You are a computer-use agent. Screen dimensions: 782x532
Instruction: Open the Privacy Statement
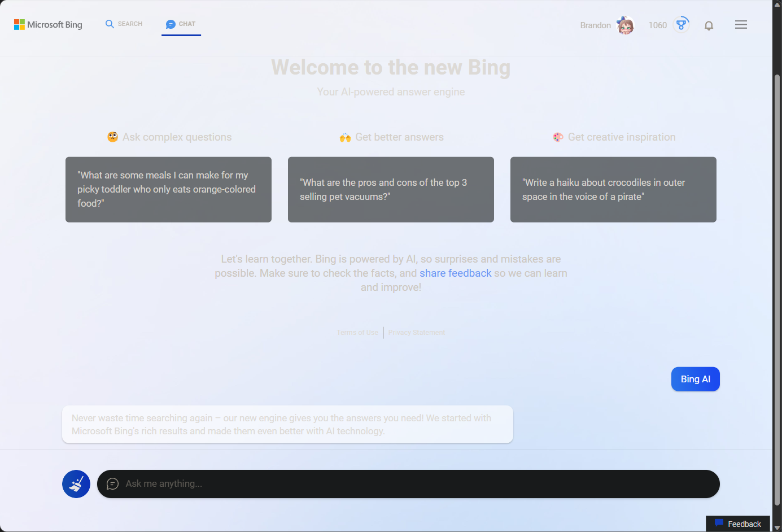[x=417, y=332]
